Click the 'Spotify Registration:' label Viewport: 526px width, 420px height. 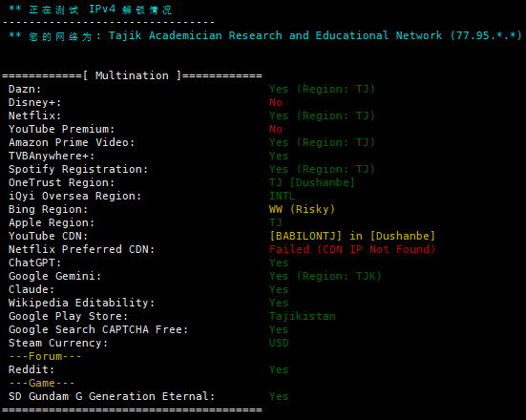coord(78,169)
